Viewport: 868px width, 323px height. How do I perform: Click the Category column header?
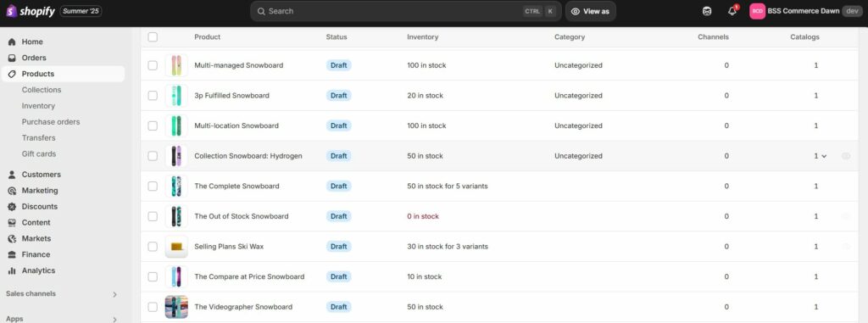[570, 37]
